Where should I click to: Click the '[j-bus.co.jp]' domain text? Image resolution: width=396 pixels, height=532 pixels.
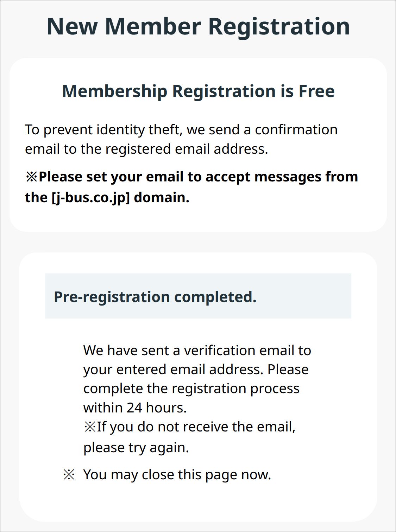[91, 197]
